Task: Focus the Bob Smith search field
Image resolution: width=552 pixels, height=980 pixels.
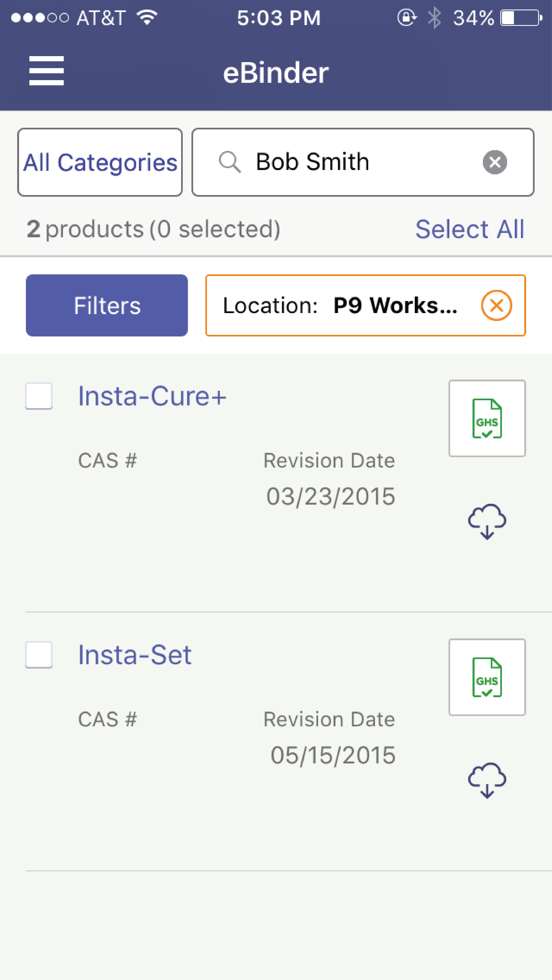Action: point(357,163)
